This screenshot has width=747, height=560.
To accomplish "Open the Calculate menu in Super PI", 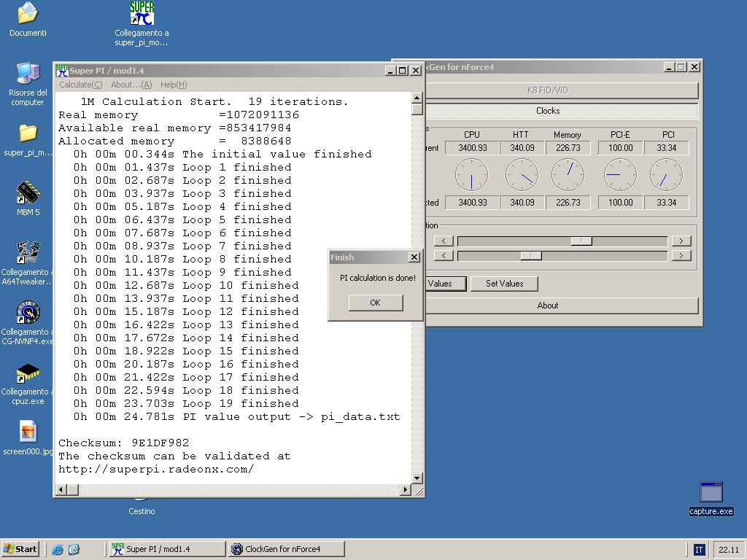I will 80,85.
